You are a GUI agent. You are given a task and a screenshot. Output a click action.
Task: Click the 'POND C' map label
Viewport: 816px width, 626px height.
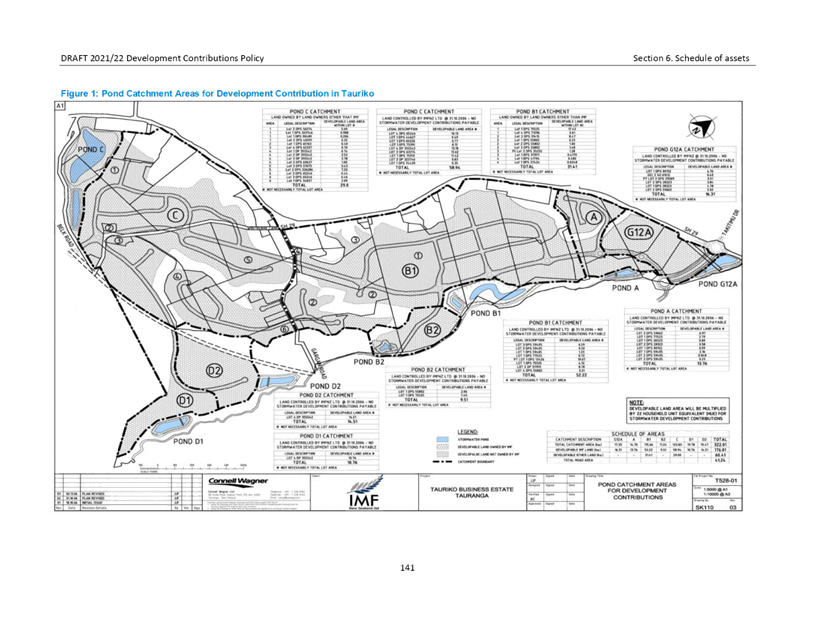point(91,149)
